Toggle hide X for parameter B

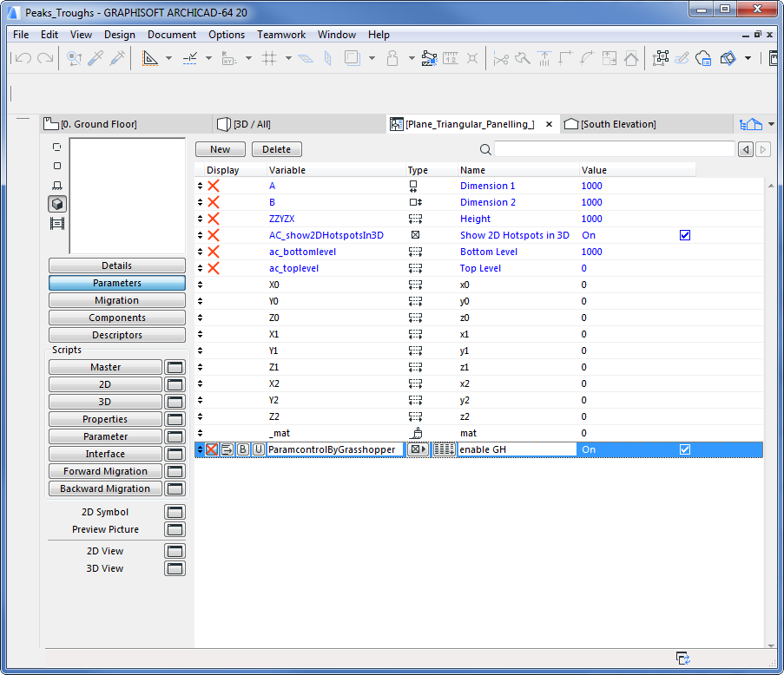(x=214, y=202)
